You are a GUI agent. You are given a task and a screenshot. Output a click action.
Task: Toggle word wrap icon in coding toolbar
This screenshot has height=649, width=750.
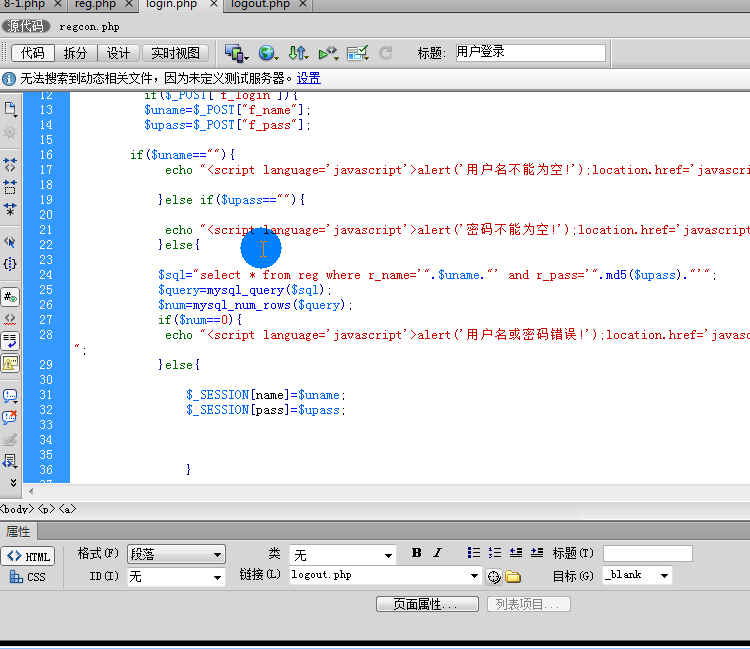[10, 341]
